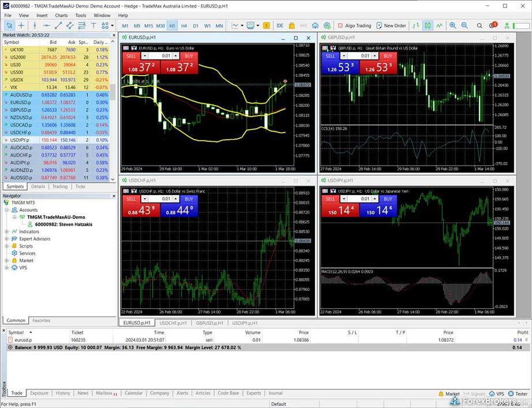Open the search magnifier icon

[x=479, y=25]
